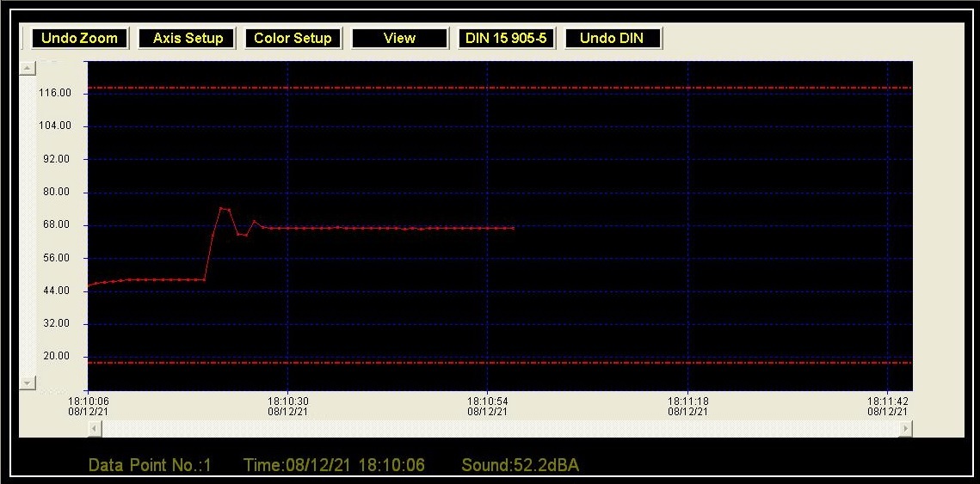Screen dimensions: 980x484
Task: Click the vertical scroll up arrow
Action: [28, 69]
